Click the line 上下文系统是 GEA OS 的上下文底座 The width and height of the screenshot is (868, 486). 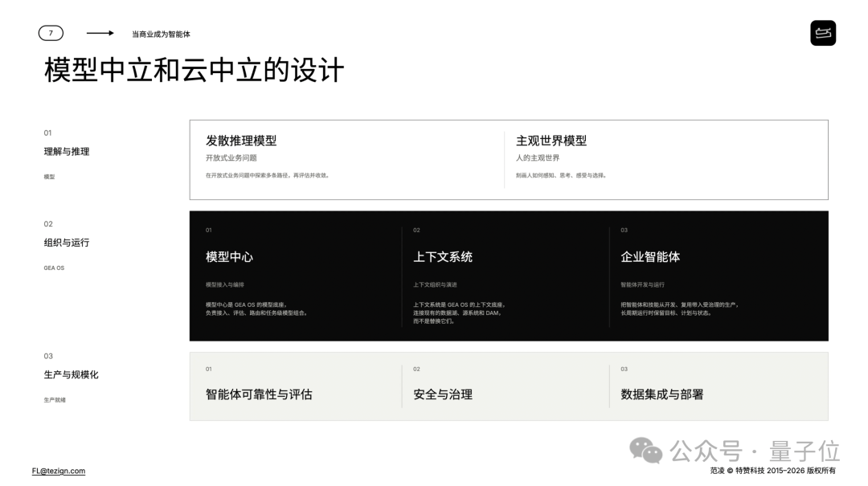[x=459, y=305]
